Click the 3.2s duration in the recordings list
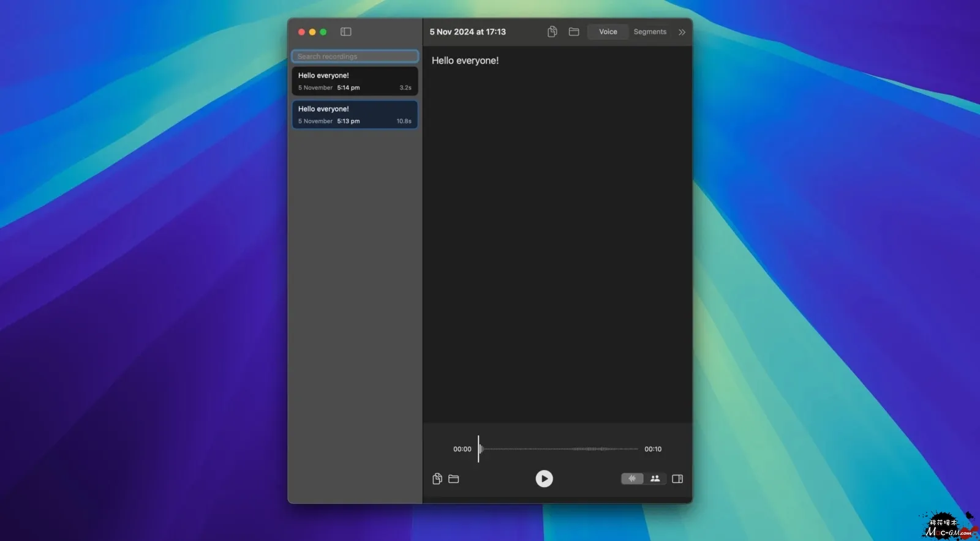Screen dimensions: 980x541 [x=405, y=88]
